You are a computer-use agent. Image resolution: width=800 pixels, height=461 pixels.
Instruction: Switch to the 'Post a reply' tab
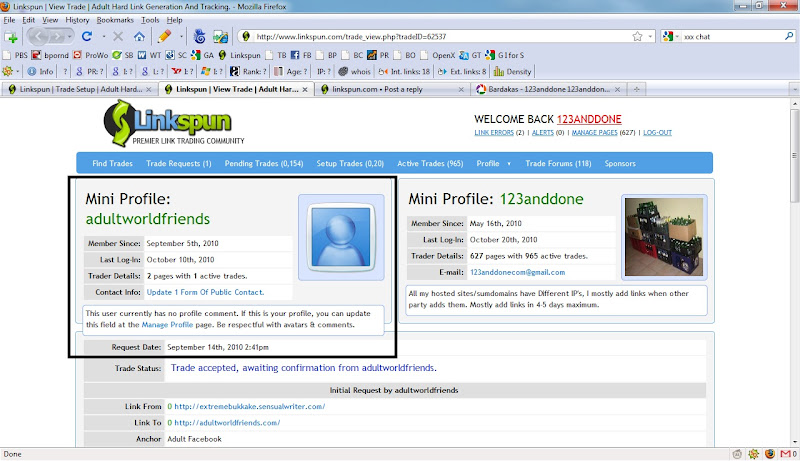(392, 89)
